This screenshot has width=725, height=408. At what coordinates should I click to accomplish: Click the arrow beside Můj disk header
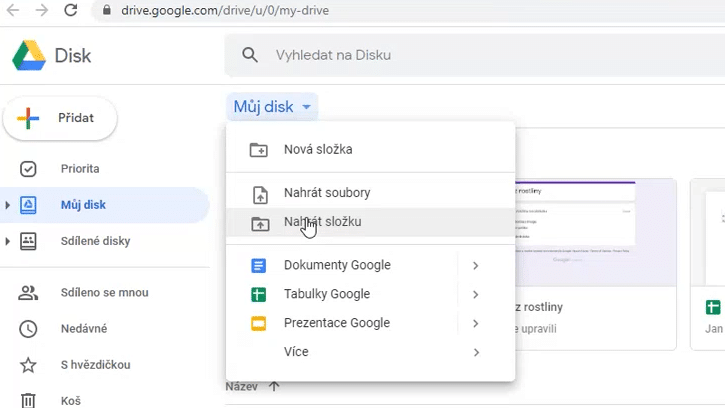point(306,107)
